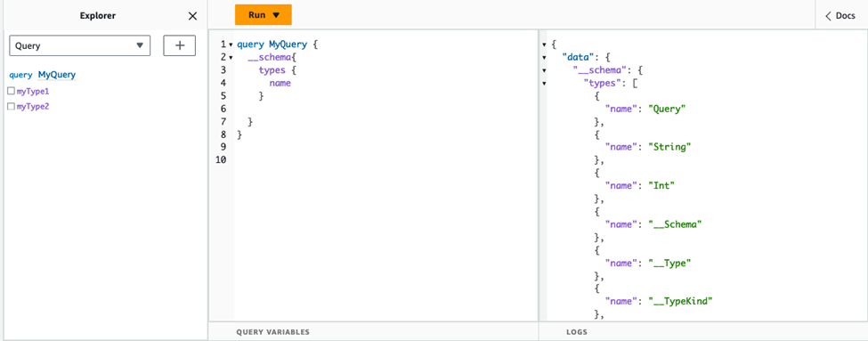The height and width of the screenshot is (341, 868).
Task: Click line number 10 in the editor
Action: (x=221, y=160)
